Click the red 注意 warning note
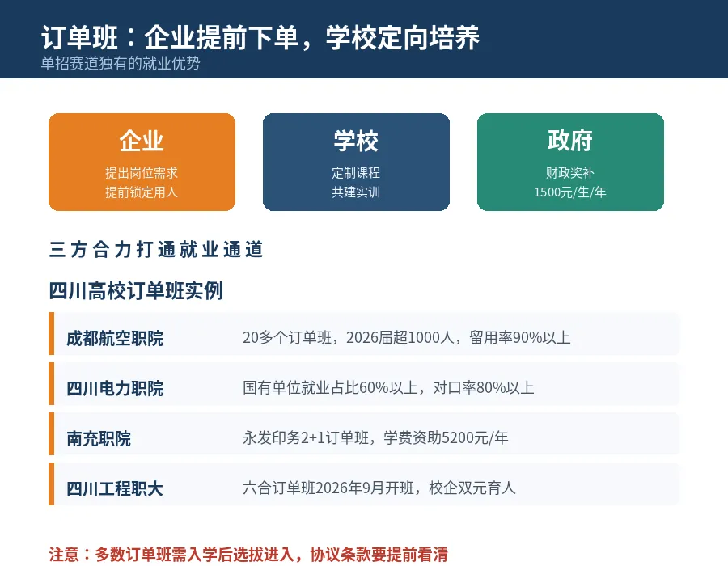Screen dimensions: 728x566 [248, 555]
